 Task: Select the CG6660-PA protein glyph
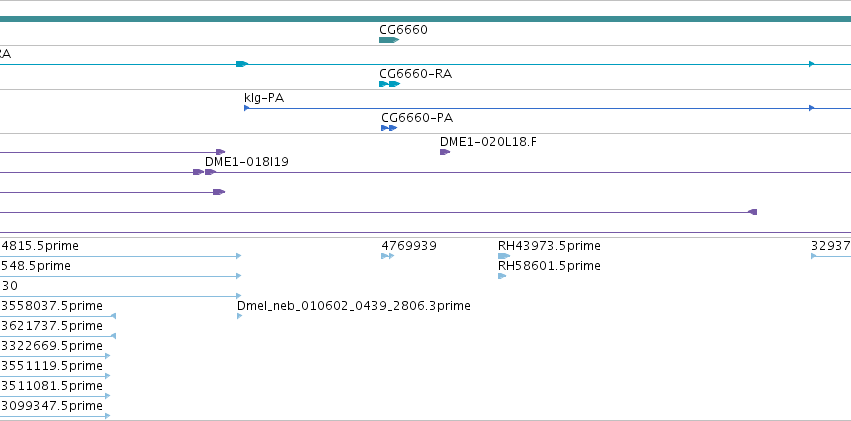pos(389,128)
